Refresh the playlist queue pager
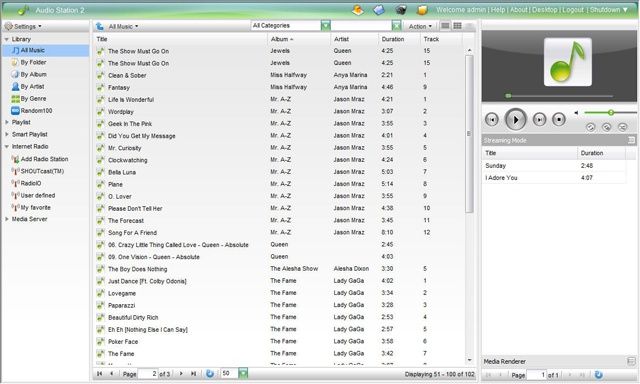Viewport: 640px width, 384px height. pyautogui.click(x=598, y=375)
